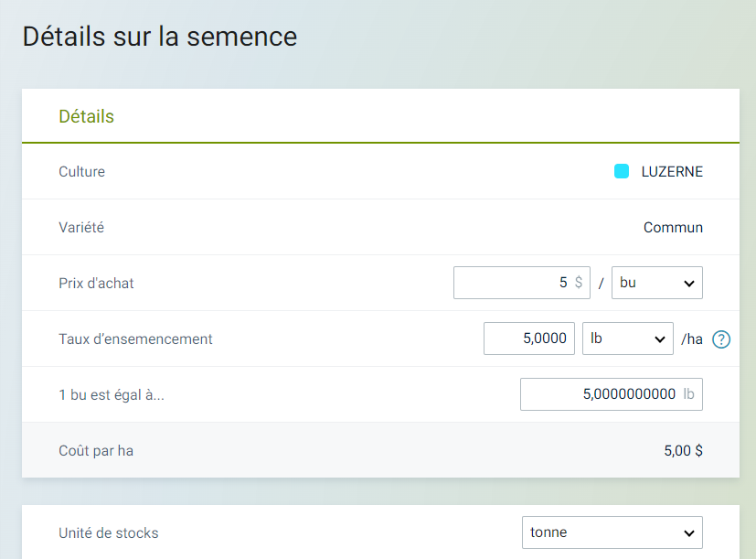Click the Culture row label
Image resolution: width=756 pixels, height=559 pixels.
pos(81,171)
